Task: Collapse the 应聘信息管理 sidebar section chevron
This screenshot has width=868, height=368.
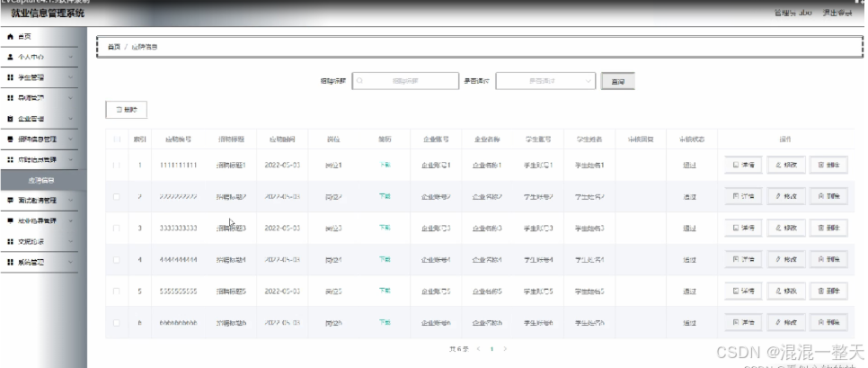Action: 70,159
